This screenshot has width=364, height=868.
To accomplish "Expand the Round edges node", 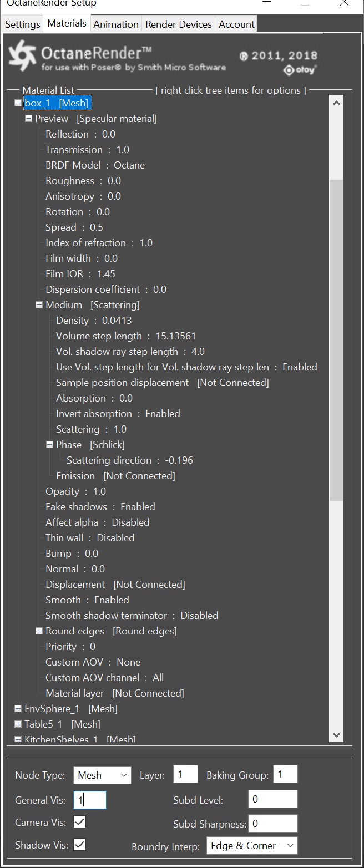I will pyautogui.click(x=39, y=631).
